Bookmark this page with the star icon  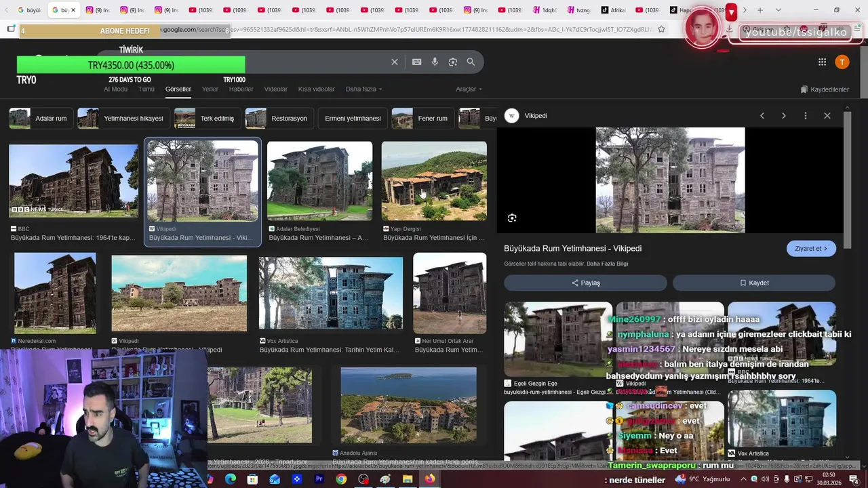[x=661, y=29]
